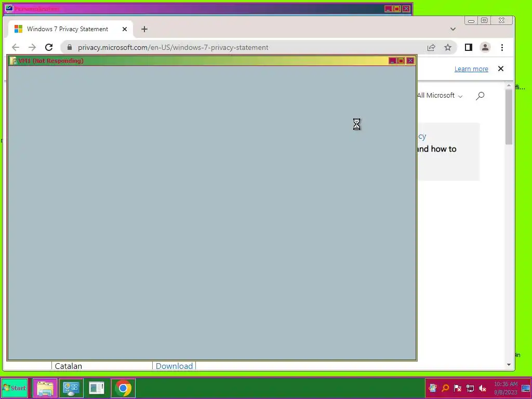Switch to VM1 app taskbar button

point(97,388)
